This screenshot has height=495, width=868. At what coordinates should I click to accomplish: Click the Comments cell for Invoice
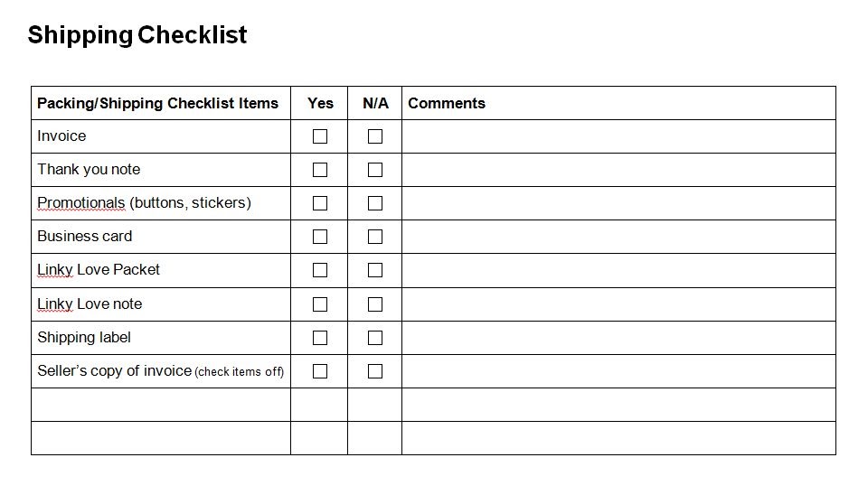tap(618, 136)
